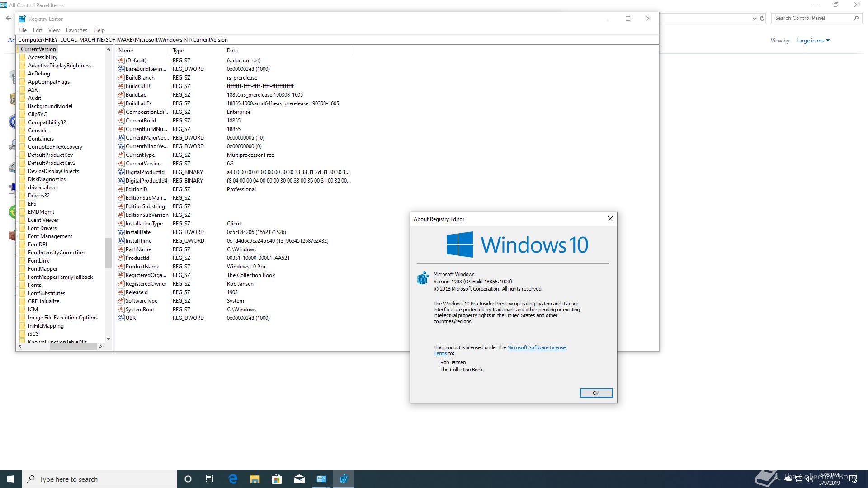868x488 pixels.
Task: Select the InstallDate DWORD value icon
Action: click(121, 232)
